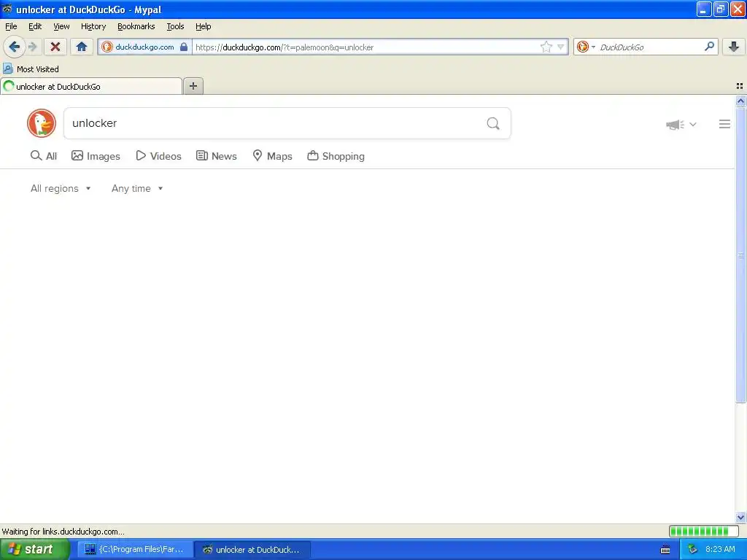Viewport: 747px width, 560px height.
Task: Open the Downloads arrow button
Action: (x=734, y=47)
